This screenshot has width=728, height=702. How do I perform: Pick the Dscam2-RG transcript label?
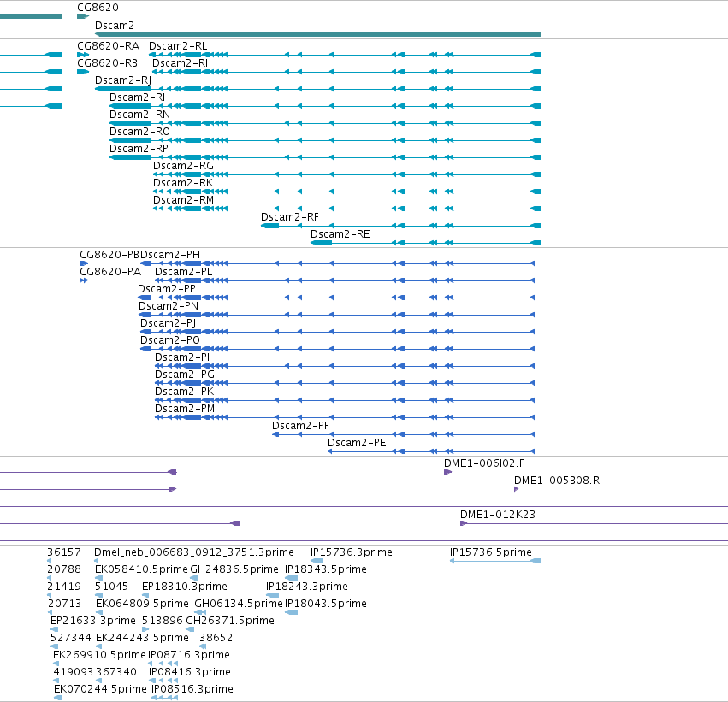(183, 166)
